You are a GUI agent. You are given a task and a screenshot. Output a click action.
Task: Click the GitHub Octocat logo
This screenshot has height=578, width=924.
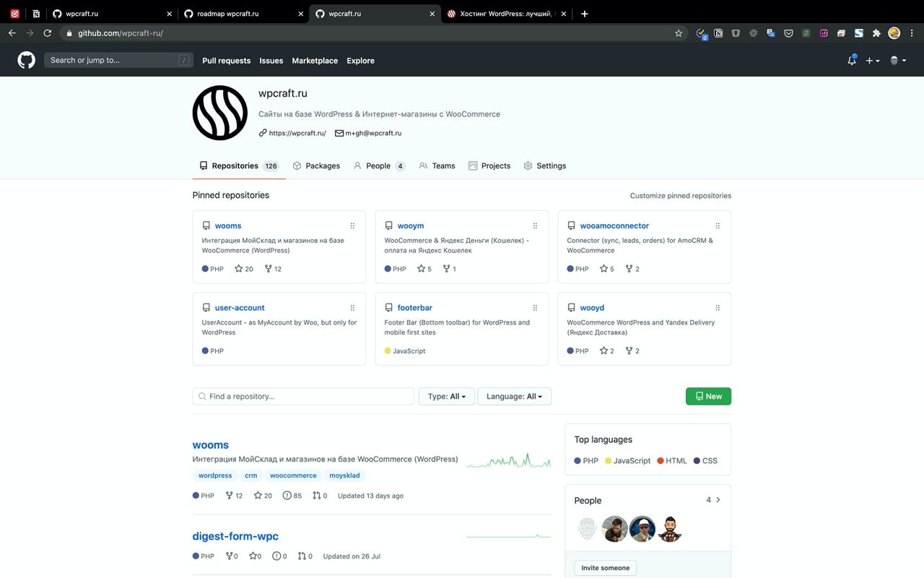coord(27,60)
